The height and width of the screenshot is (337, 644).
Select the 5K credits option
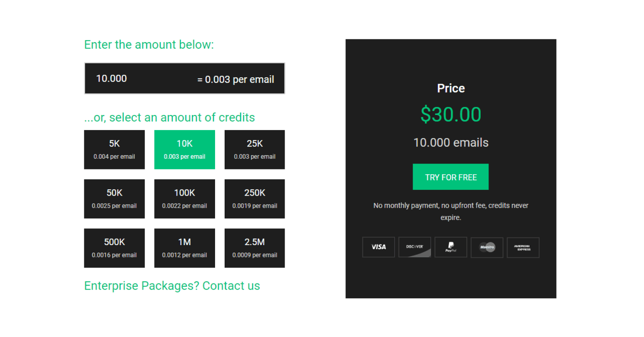(114, 150)
